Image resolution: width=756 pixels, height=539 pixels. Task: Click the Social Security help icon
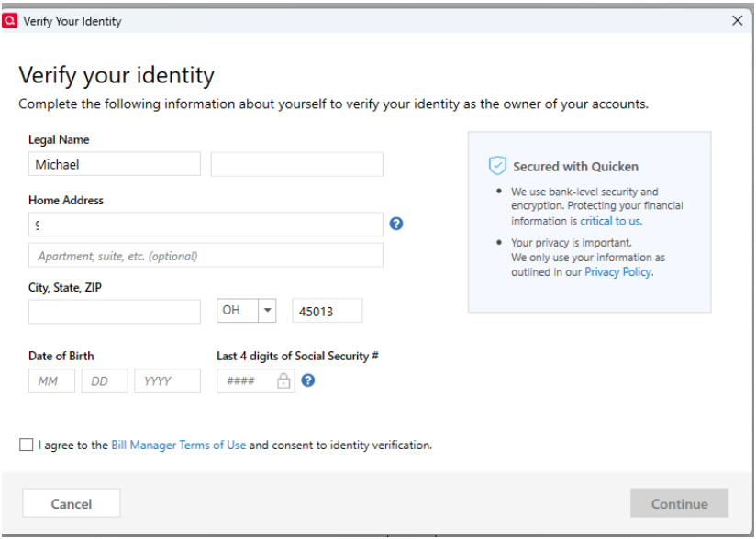pyautogui.click(x=308, y=380)
